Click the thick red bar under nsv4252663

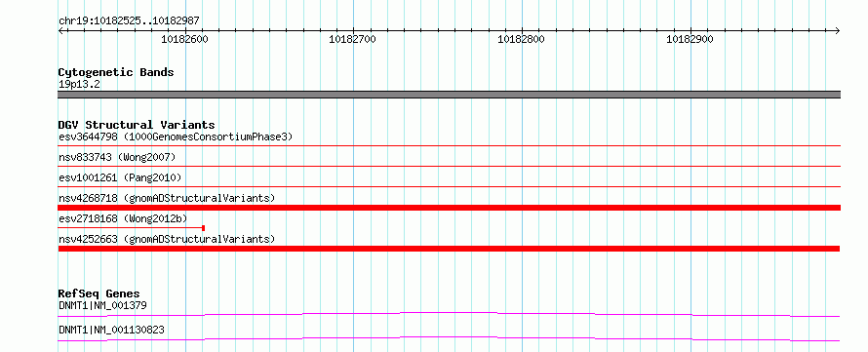(449, 249)
